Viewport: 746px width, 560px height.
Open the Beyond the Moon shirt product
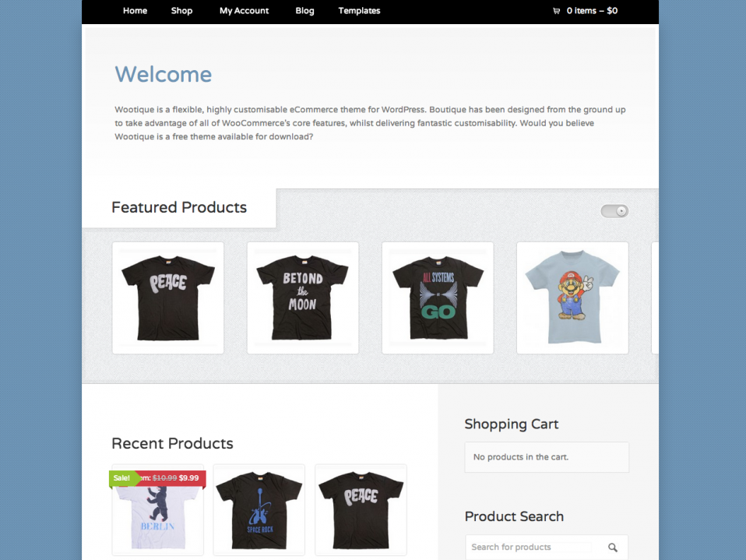click(x=302, y=298)
